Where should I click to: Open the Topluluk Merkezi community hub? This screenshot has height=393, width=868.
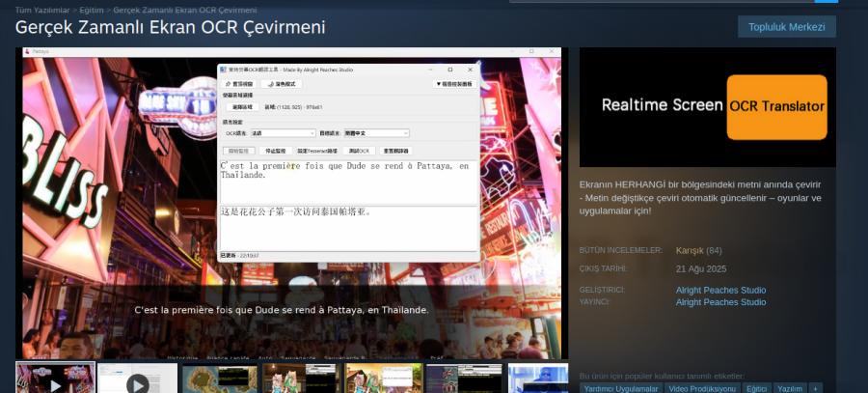(787, 27)
